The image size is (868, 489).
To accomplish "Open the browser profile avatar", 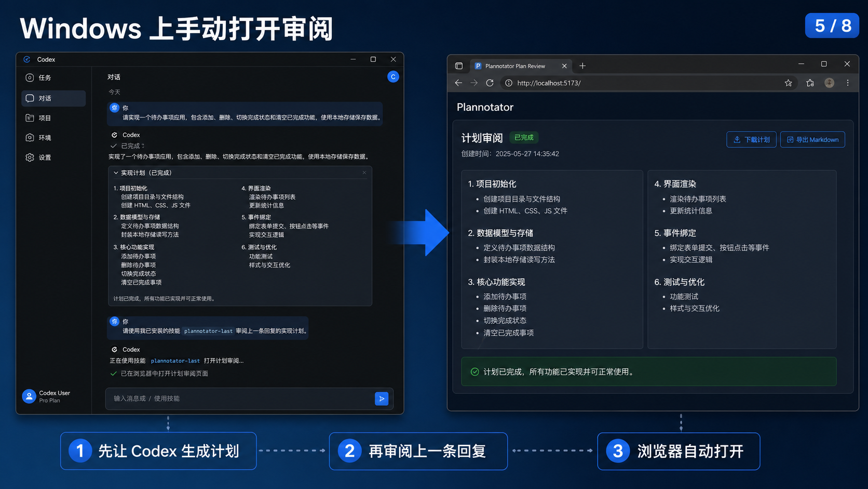I will tap(830, 83).
